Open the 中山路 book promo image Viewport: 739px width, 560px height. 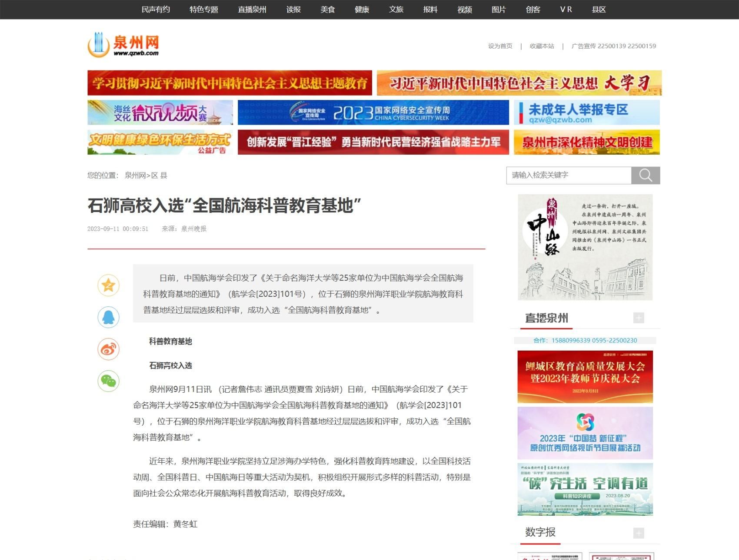[585, 247]
